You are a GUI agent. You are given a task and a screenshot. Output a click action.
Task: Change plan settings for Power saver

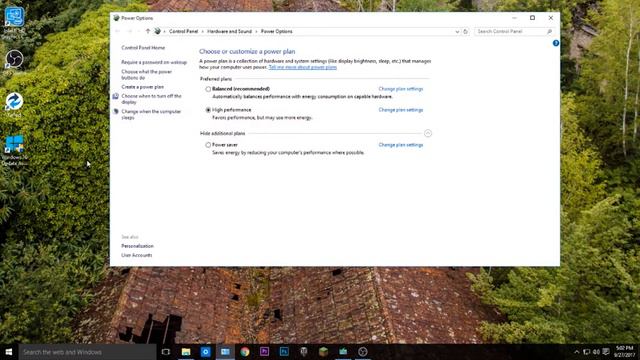pyautogui.click(x=400, y=145)
